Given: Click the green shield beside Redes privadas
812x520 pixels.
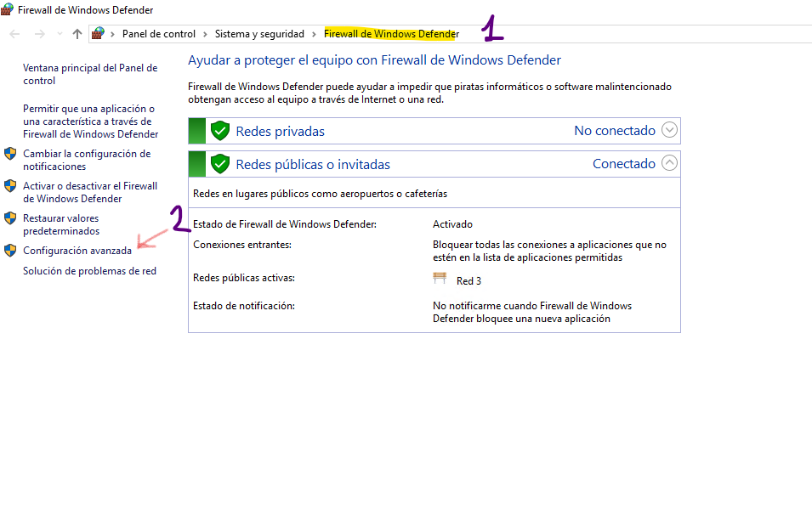Looking at the screenshot, I should pyautogui.click(x=220, y=131).
